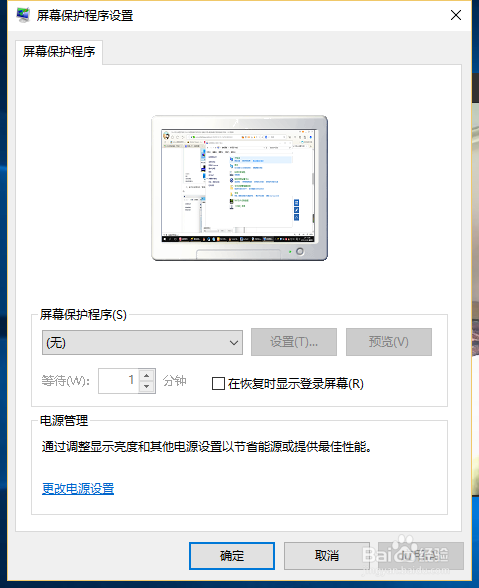Click the wait minutes input field
The height and width of the screenshot is (588, 479).
(x=119, y=381)
